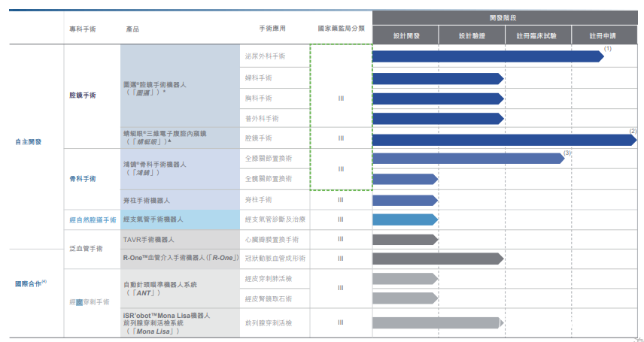
Task: Open footnote (3) beside knee replacement bar
Action: pos(567,153)
